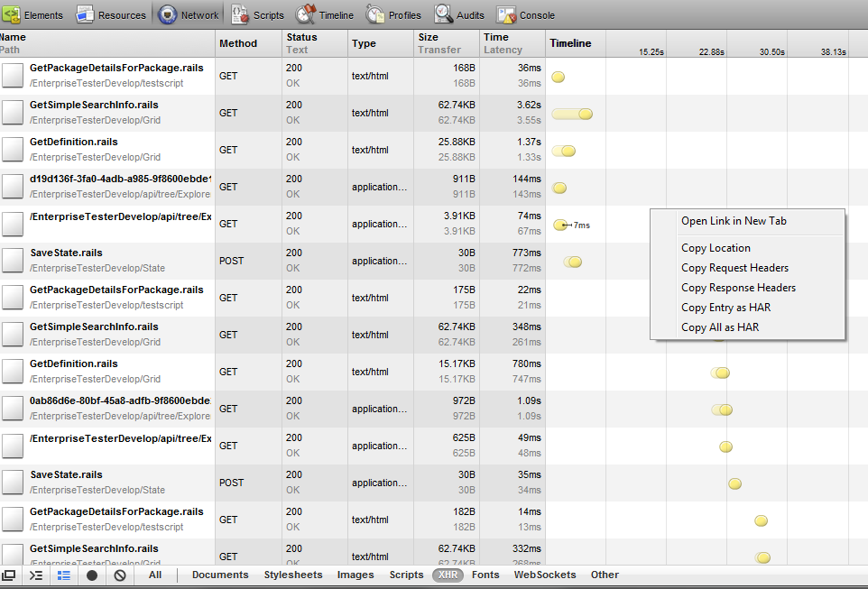Filter requests by Stylesheets
This screenshot has width=868, height=589.
click(292, 575)
